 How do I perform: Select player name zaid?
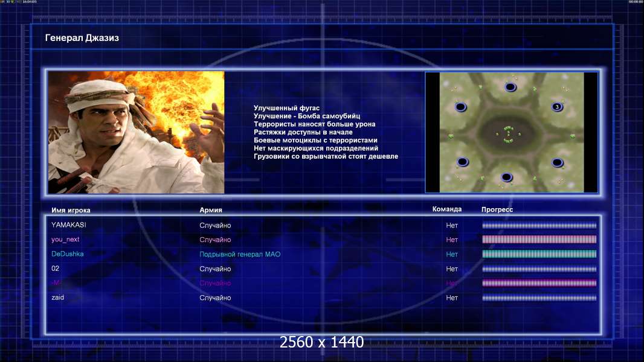57,297
